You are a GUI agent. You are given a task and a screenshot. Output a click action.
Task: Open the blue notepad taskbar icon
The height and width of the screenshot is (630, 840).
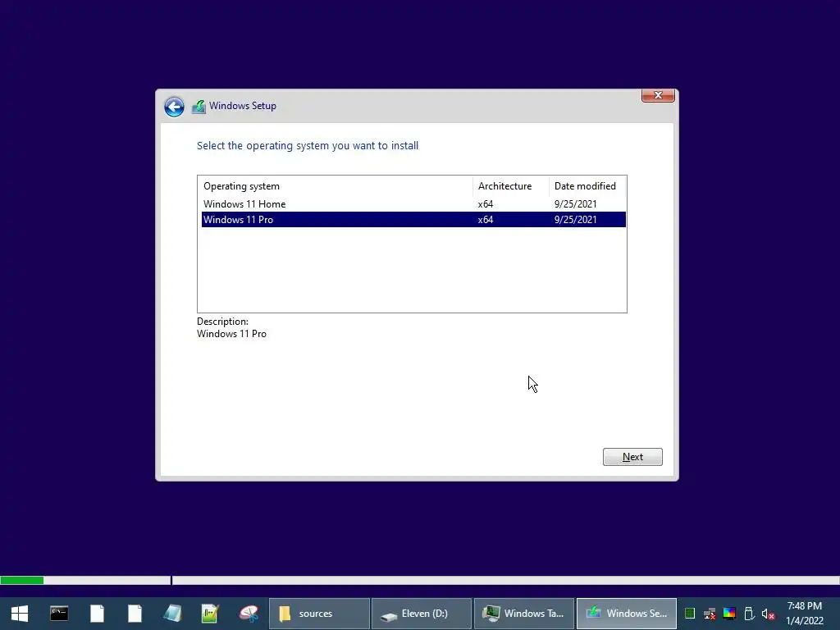172,614
